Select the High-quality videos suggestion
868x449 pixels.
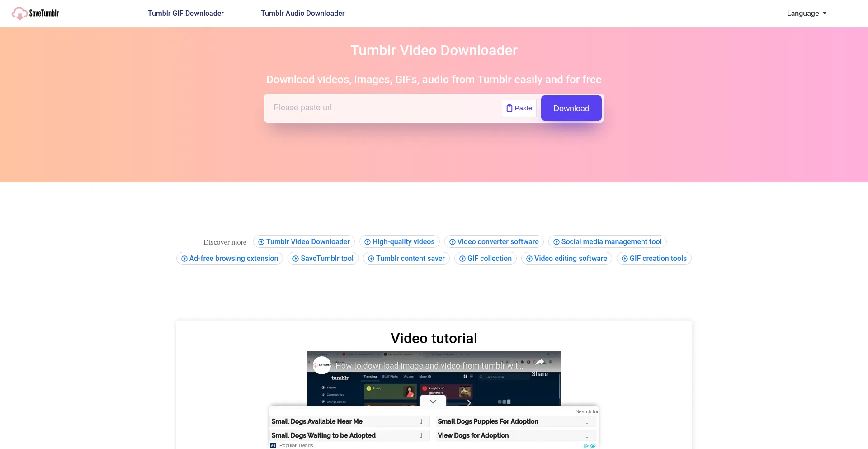pyautogui.click(x=399, y=242)
